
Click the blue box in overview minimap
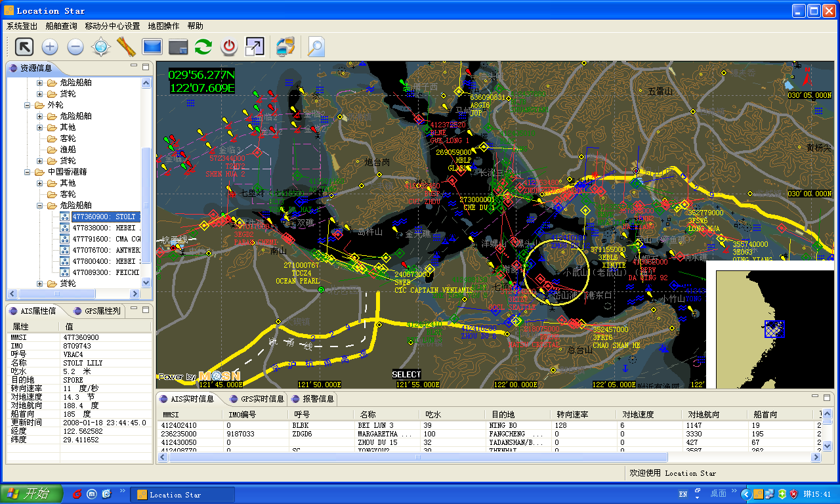[x=774, y=329]
